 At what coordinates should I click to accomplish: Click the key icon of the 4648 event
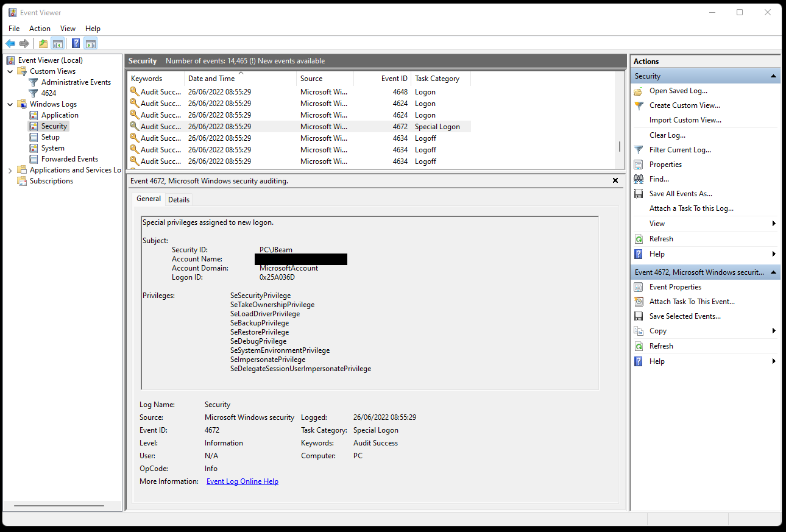click(134, 92)
